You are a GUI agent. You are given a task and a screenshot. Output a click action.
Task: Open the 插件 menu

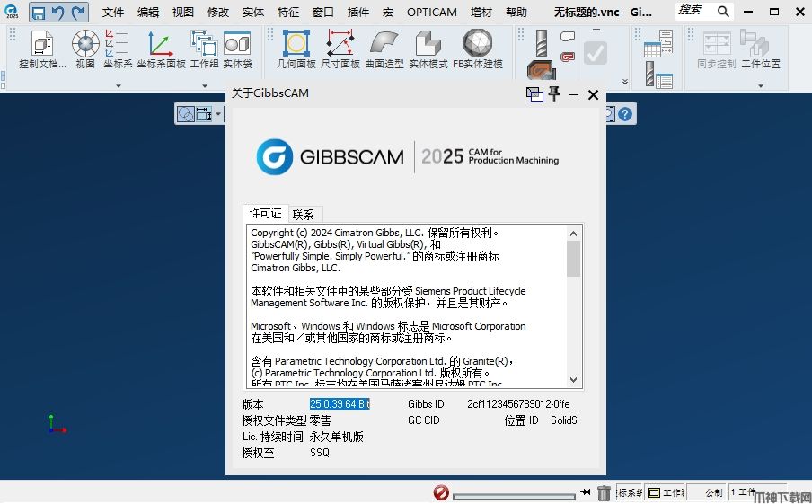coord(358,12)
